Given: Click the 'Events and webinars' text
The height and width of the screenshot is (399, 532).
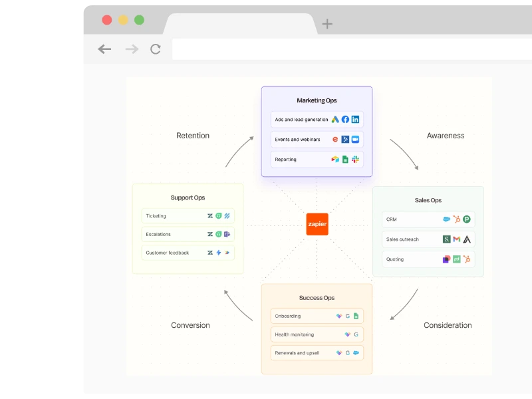Looking at the screenshot, I should (x=297, y=140).
